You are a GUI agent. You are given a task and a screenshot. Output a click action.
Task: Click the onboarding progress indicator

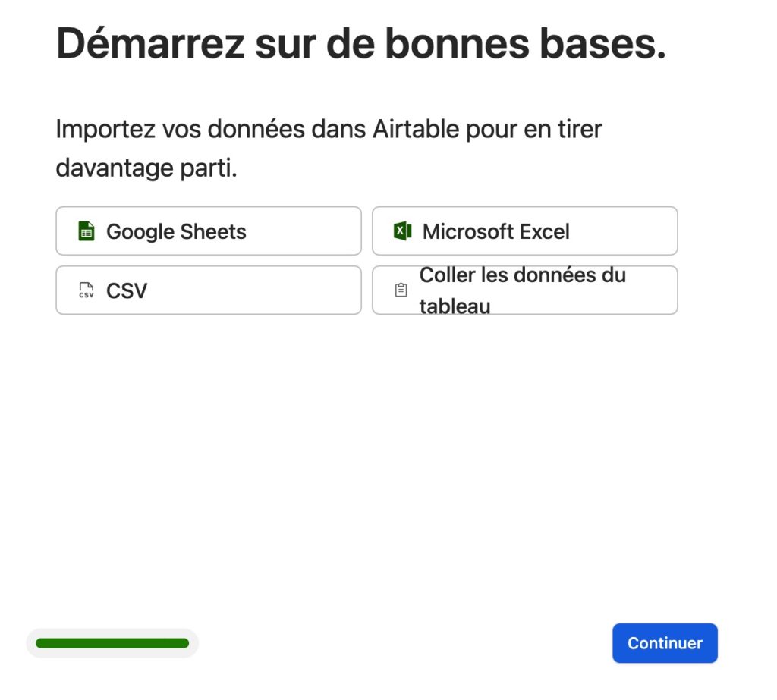click(112, 642)
